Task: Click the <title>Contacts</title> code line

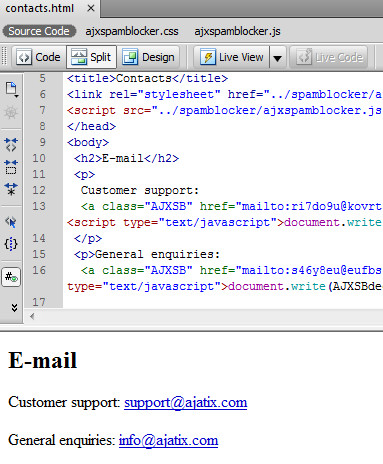Action: click(x=147, y=78)
